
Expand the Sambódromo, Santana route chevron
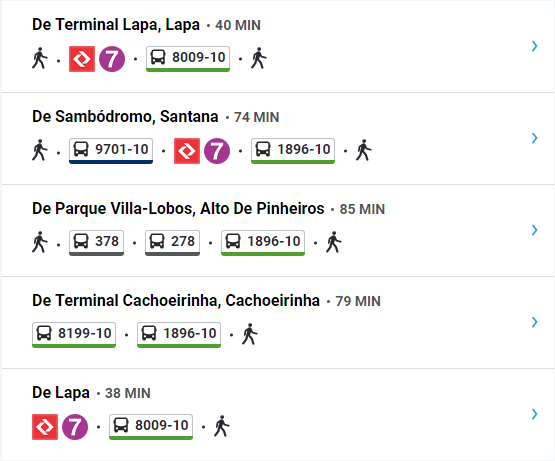(534, 138)
